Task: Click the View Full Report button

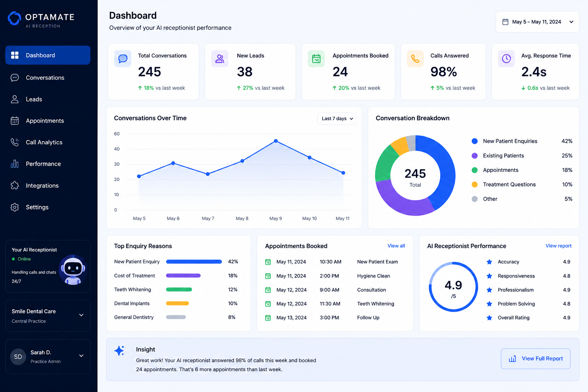Action: point(536,359)
